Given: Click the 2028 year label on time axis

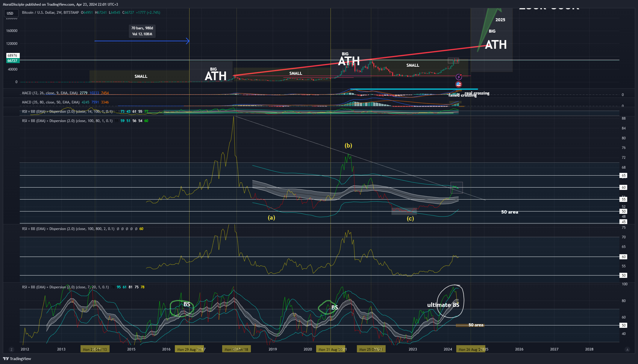Looking at the screenshot, I should pyautogui.click(x=589, y=349).
